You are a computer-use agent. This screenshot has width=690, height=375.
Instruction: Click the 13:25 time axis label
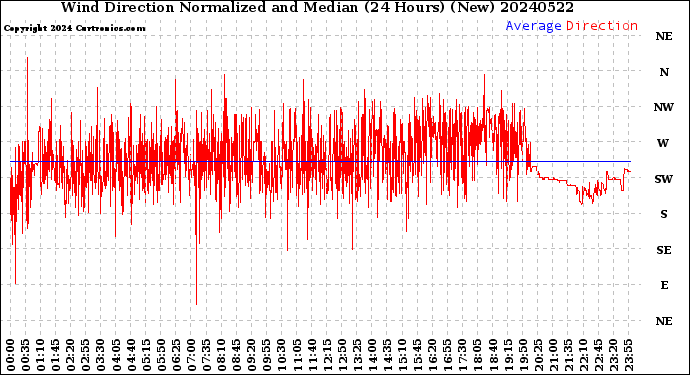point(357,355)
